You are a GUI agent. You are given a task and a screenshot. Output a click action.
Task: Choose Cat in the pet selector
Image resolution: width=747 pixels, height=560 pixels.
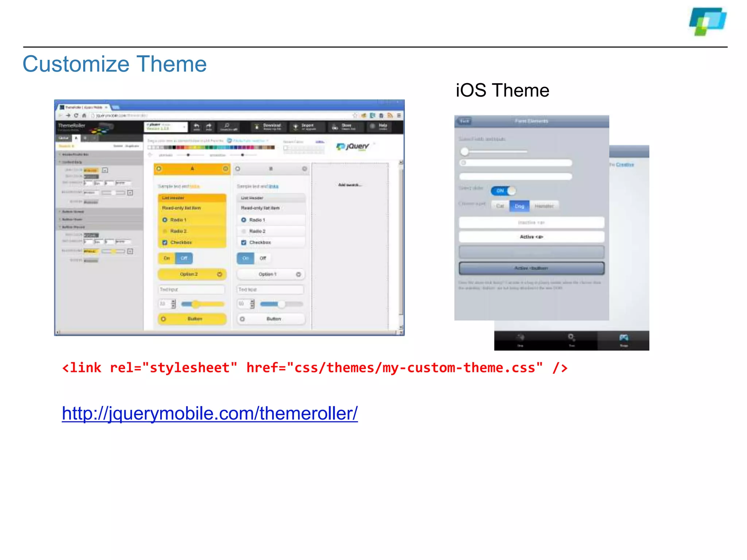[x=500, y=206]
